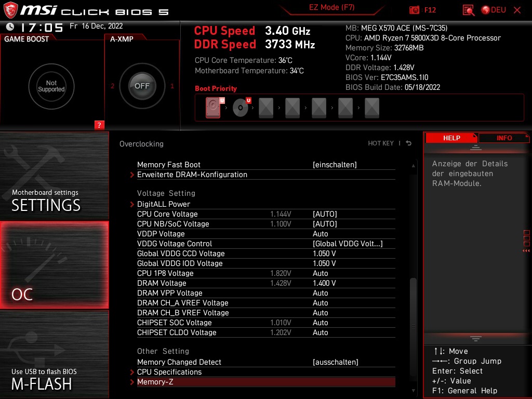Screen dimensions: 532x399
Task: Select the sixth empty boot priority slot
Action: click(345, 108)
